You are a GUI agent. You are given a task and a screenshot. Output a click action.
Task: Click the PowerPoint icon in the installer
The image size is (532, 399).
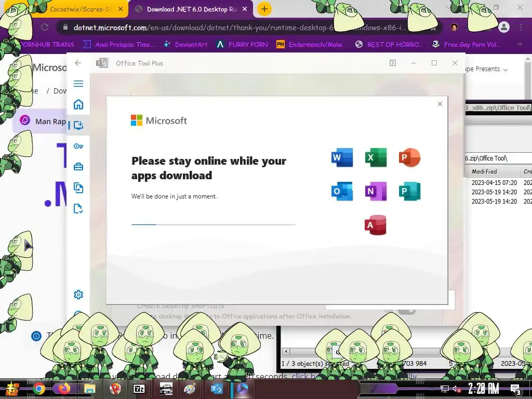(x=409, y=157)
